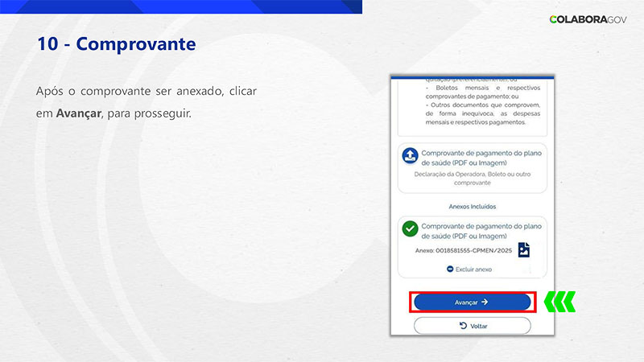
Task: Click bold word Avançar in the instruction paragraph
Action: coord(79,114)
